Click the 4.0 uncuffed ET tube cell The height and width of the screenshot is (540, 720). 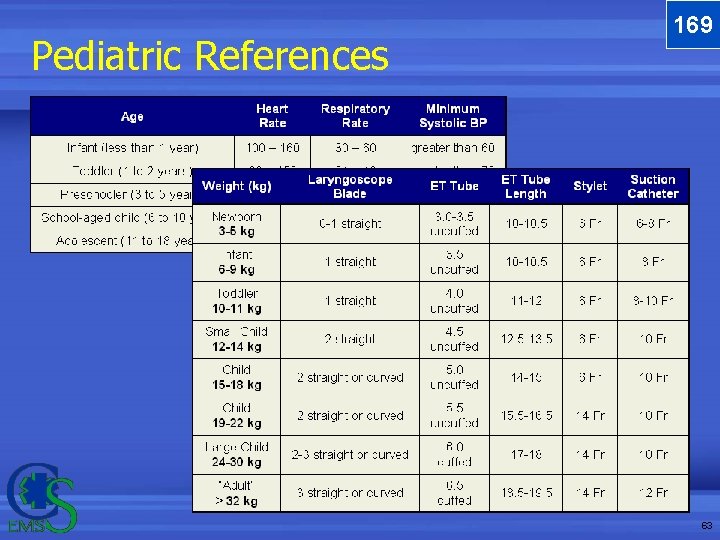454,301
